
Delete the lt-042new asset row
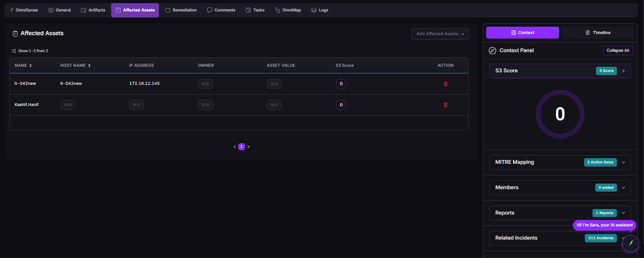446,84
